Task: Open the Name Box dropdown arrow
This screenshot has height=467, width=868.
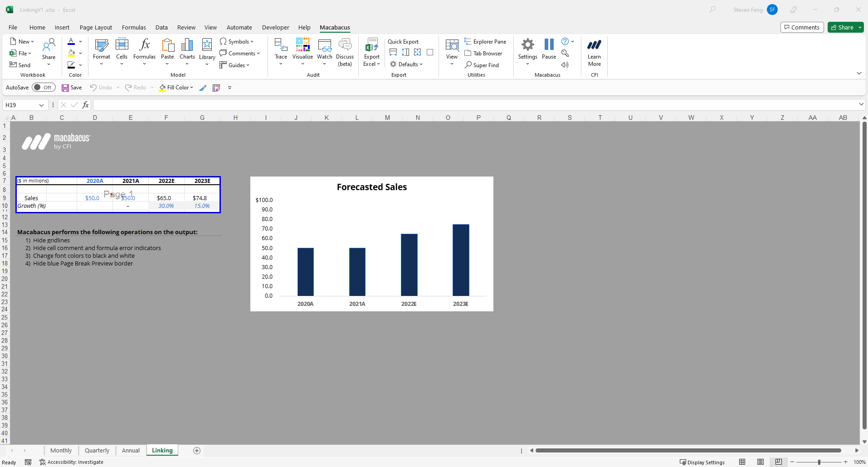Action: point(41,105)
